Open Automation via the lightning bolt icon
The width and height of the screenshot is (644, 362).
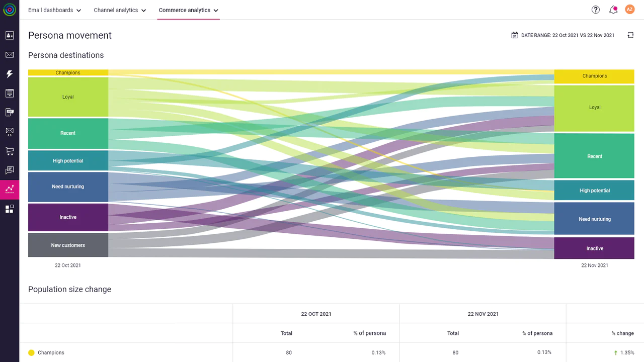[10, 74]
